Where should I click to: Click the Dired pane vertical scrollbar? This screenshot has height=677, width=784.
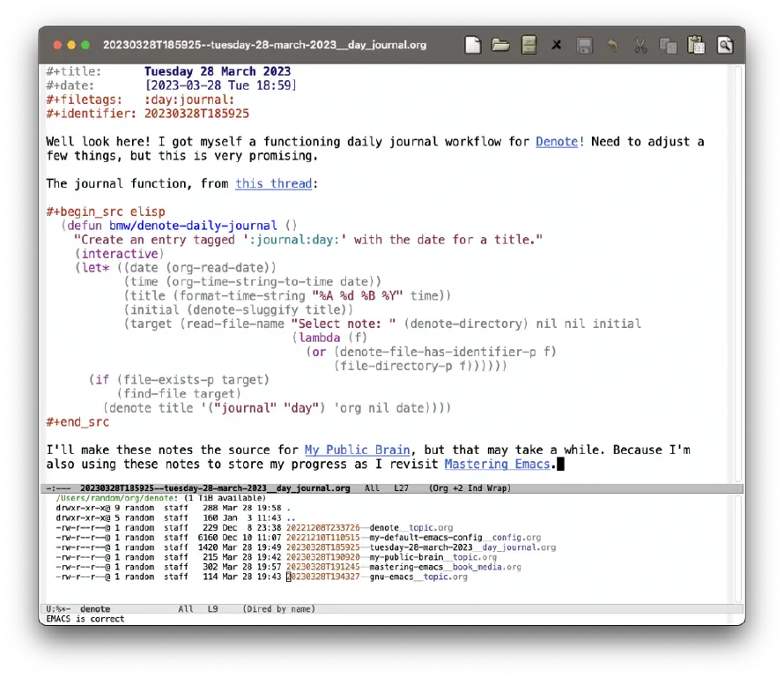point(738,548)
